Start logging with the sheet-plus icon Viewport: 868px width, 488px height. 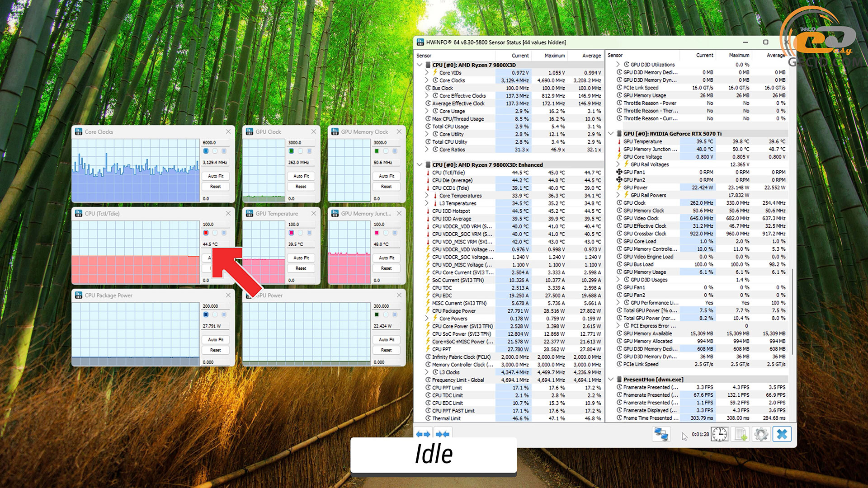tap(741, 434)
